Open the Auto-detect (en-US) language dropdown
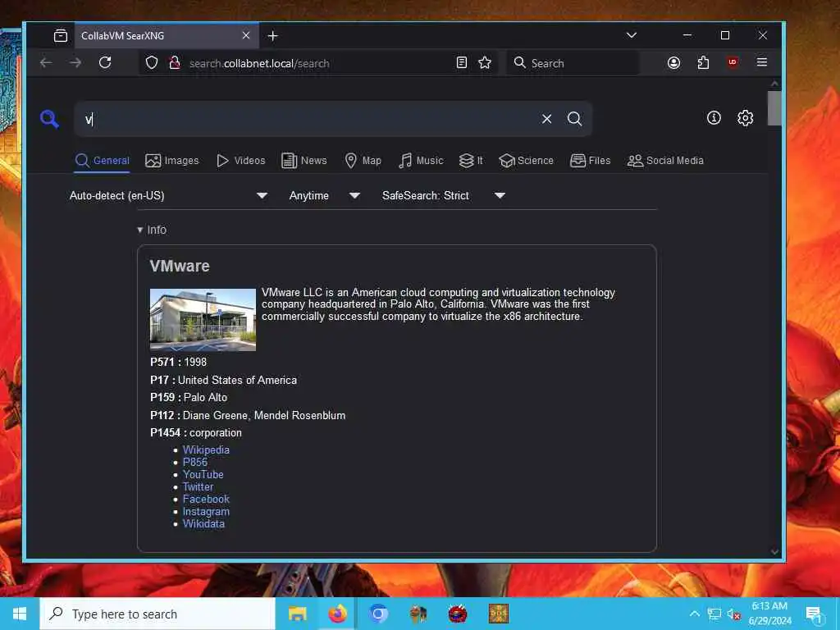 pos(169,195)
